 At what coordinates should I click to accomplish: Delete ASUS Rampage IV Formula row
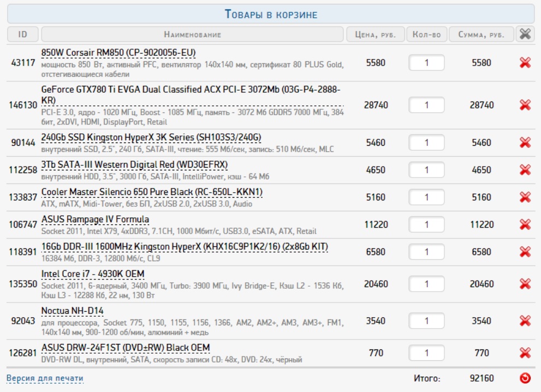tap(525, 224)
